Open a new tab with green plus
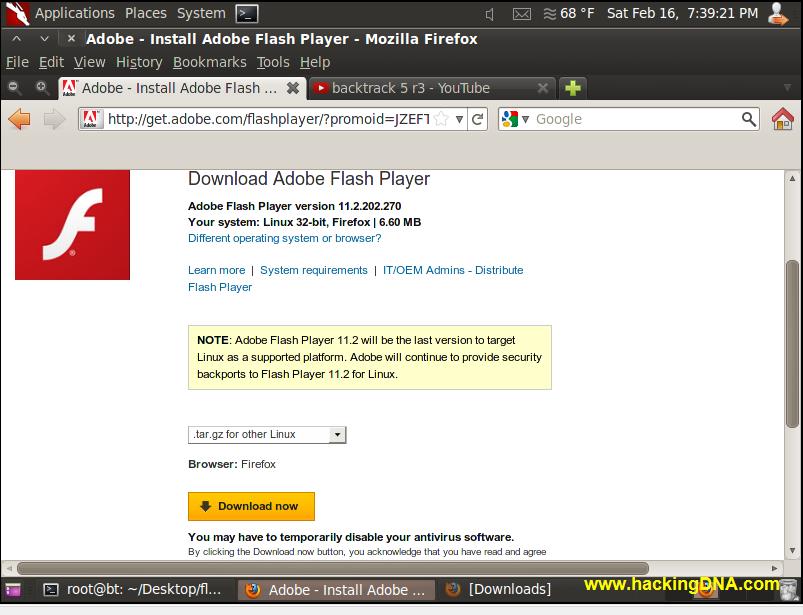This screenshot has width=803, height=615. pos(573,88)
